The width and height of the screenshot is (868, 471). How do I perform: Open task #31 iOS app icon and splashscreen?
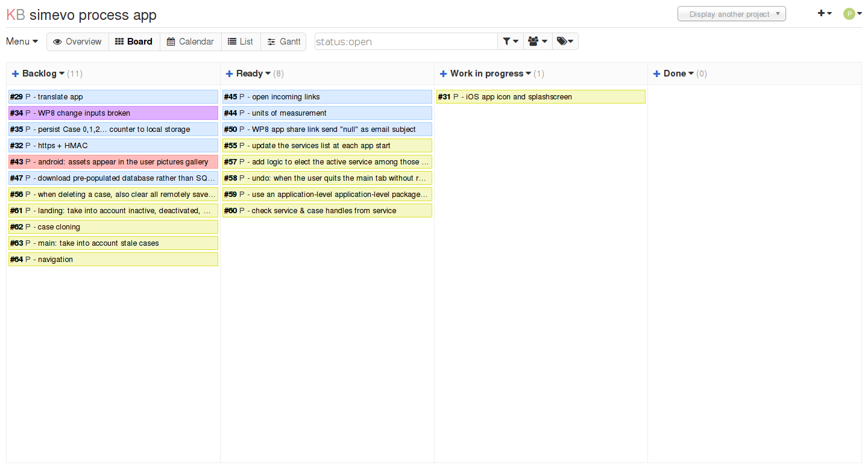coord(518,97)
